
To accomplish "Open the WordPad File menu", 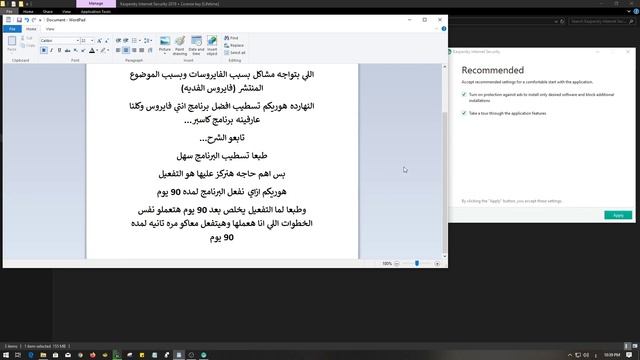I will [12, 29].
